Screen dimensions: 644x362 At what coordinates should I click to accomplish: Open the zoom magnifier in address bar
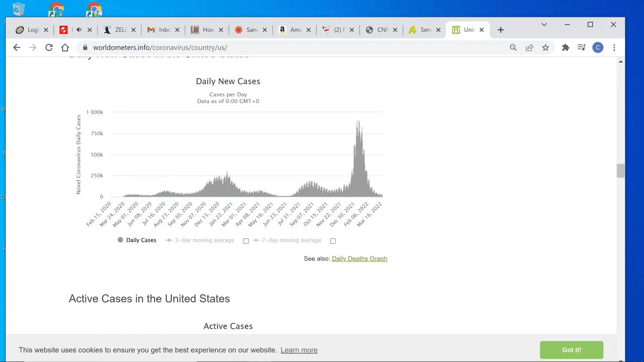click(513, 47)
